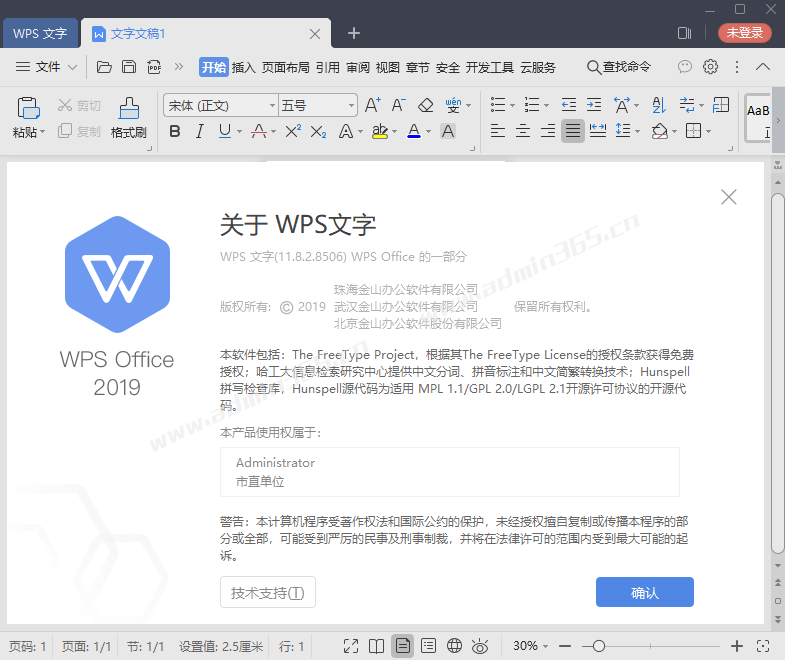Open the comment bubble icon

pyautogui.click(x=684, y=67)
